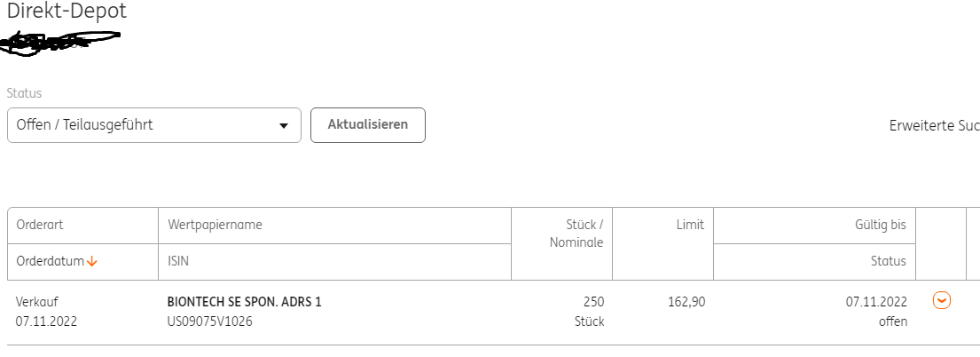Click the Wertpapiername column header
Screen dimensions: 980x357
pos(215,226)
